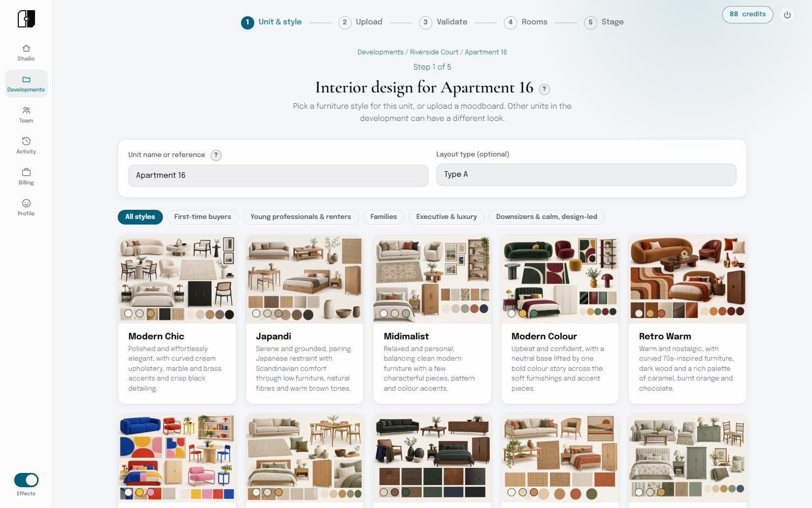Click the 88 credits button
The width and height of the screenshot is (812, 508).
(748, 14)
